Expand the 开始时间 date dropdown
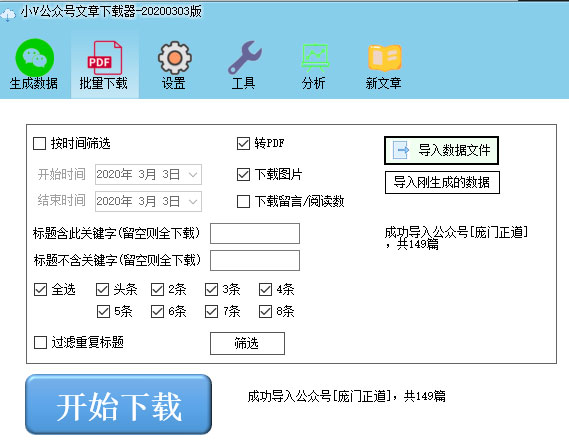 coord(193,175)
